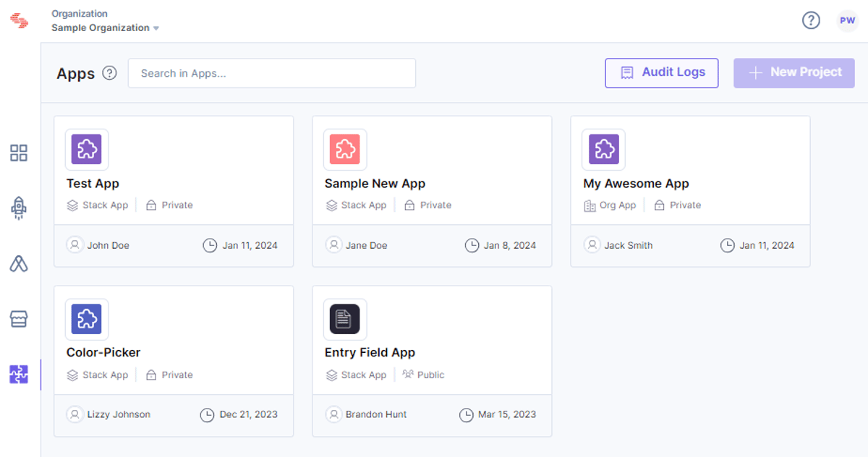Click the lock icon on Test App card

pos(151,205)
